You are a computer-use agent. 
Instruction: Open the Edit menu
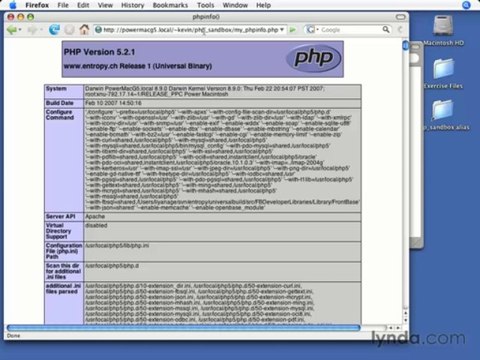click(83, 5)
